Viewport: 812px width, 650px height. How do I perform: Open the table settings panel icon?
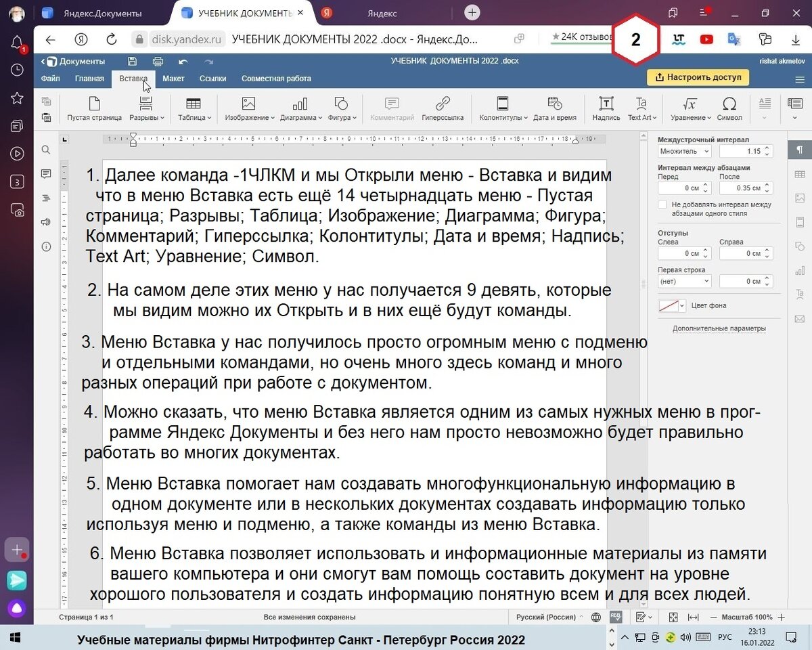point(800,173)
